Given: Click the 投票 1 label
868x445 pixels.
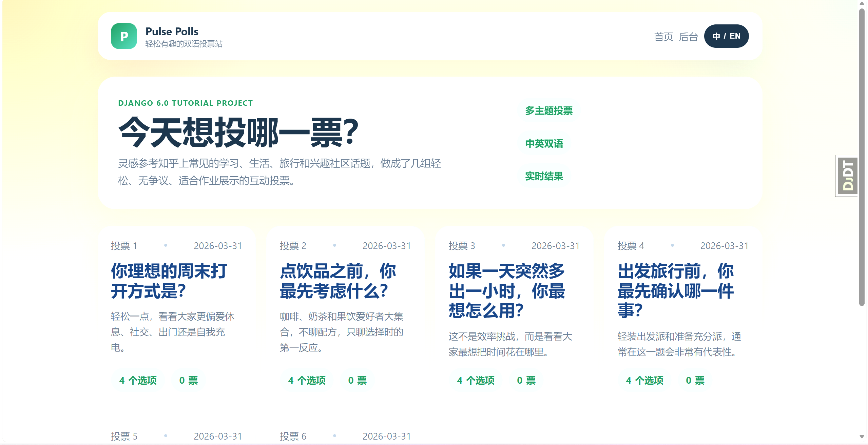Looking at the screenshot, I should click(x=124, y=246).
